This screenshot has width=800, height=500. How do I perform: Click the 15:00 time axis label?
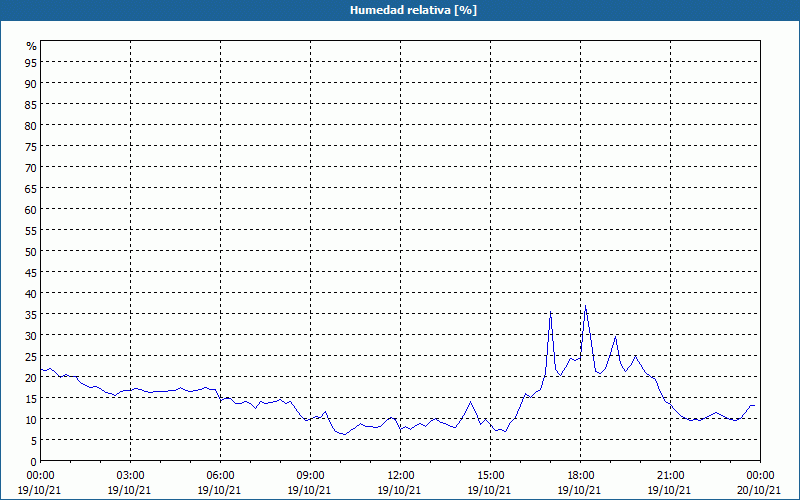click(490, 476)
